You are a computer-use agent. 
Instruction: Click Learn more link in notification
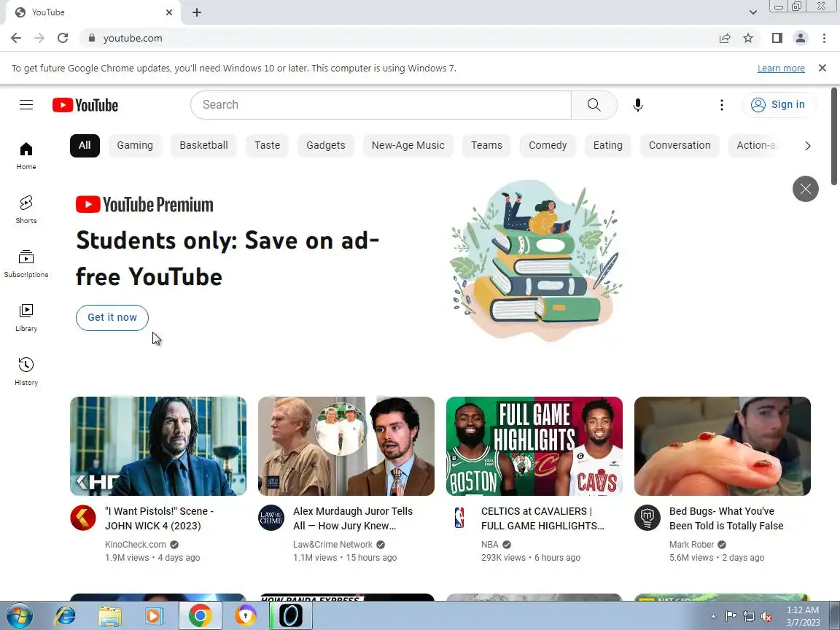coord(781,69)
